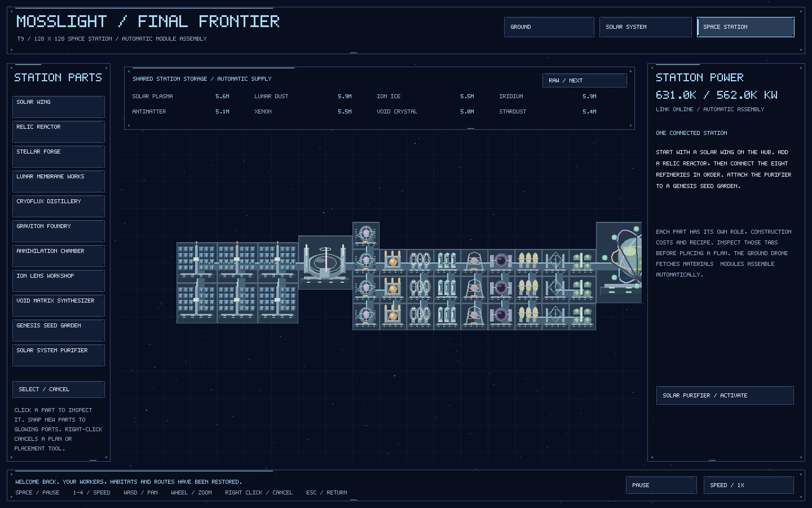Screen dimensions: 812x508
Task: Select Void Matrix Synthesizer part
Action: (59, 306)
